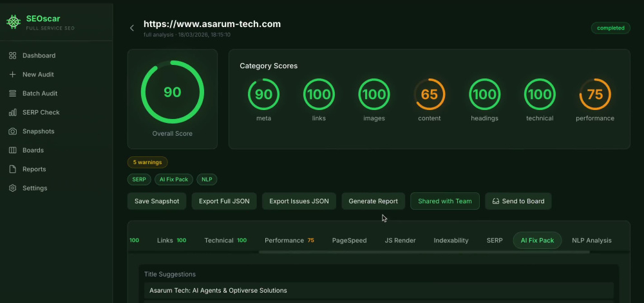This screenshot has width=644, height=303.
Task: Click the Save Snapshot button
Action: coord(157,201)
